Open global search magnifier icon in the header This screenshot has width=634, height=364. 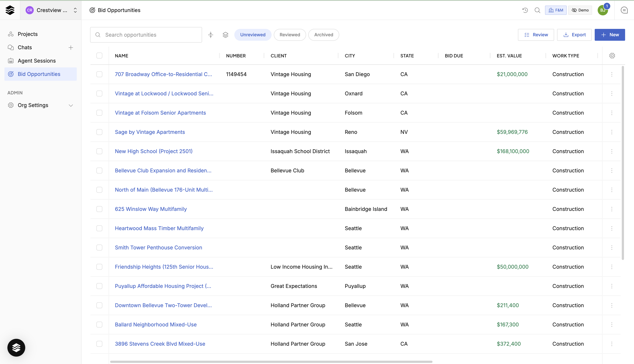(537, 10)
